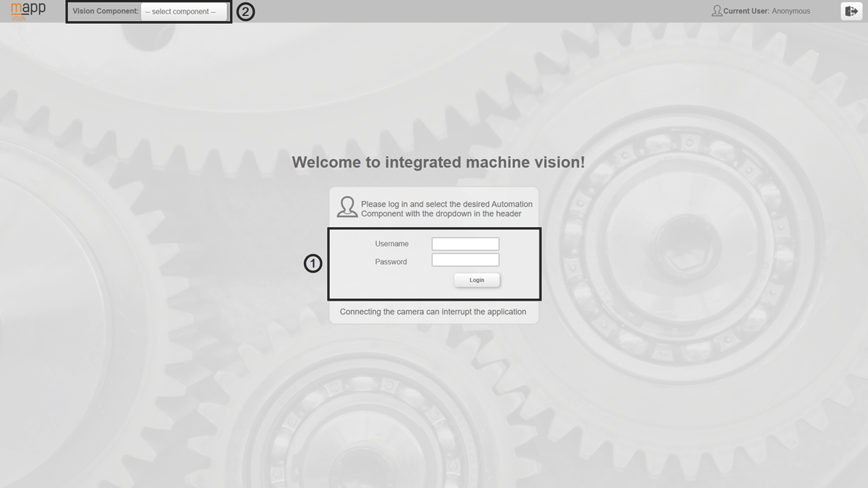Focus the Username input field
The image size is (868, 488).
pos(465,244)
